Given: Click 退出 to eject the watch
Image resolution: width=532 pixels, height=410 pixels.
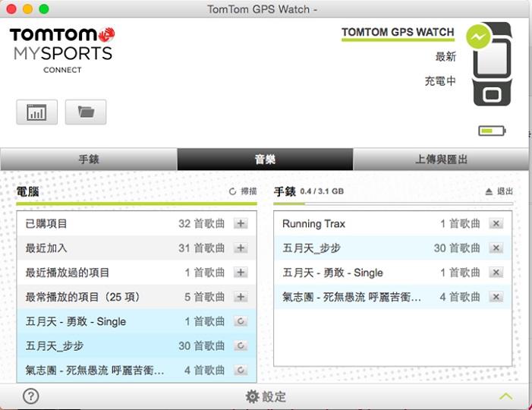Looking at the screenshot, I should click(x=505, y=191).
